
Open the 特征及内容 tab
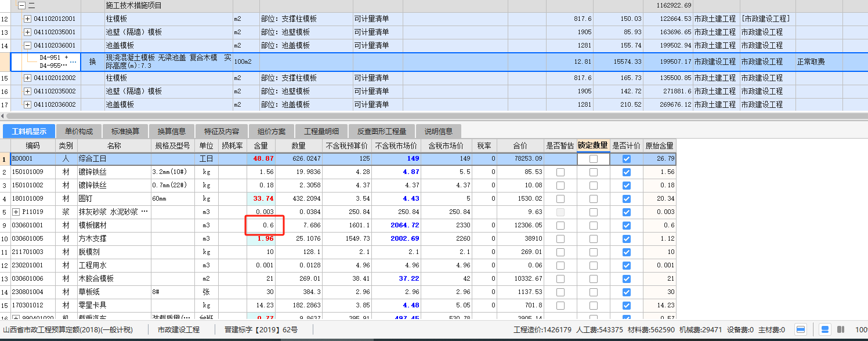point(222,131)
